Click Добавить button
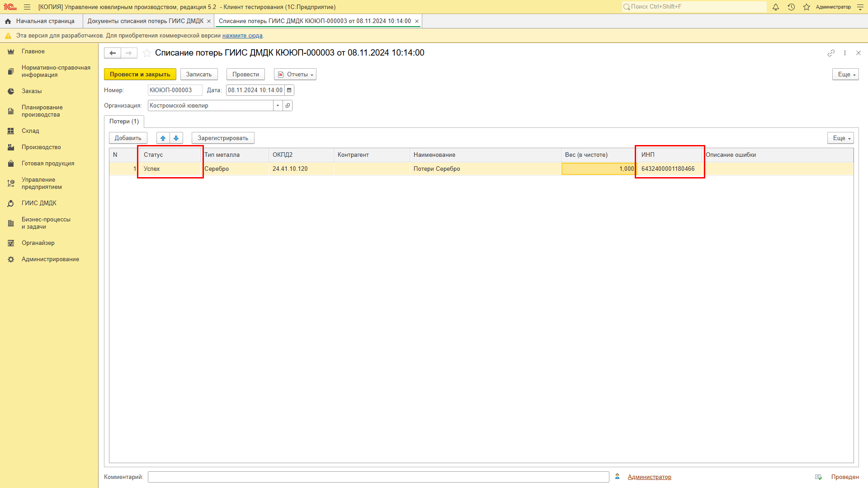Viewport: 868px width, 488px height. (x=128, y=138)
